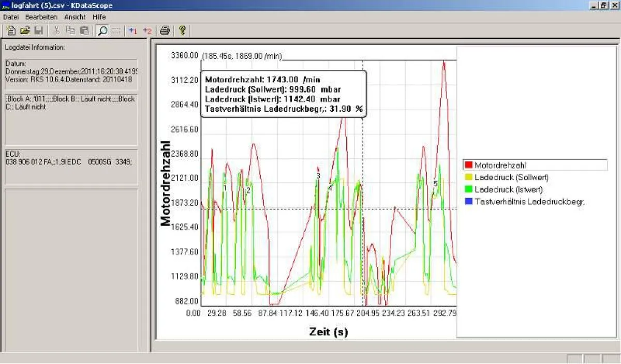621x364 pixels.
Task: Click the Cut scissors icon
Action: (57, 31)
